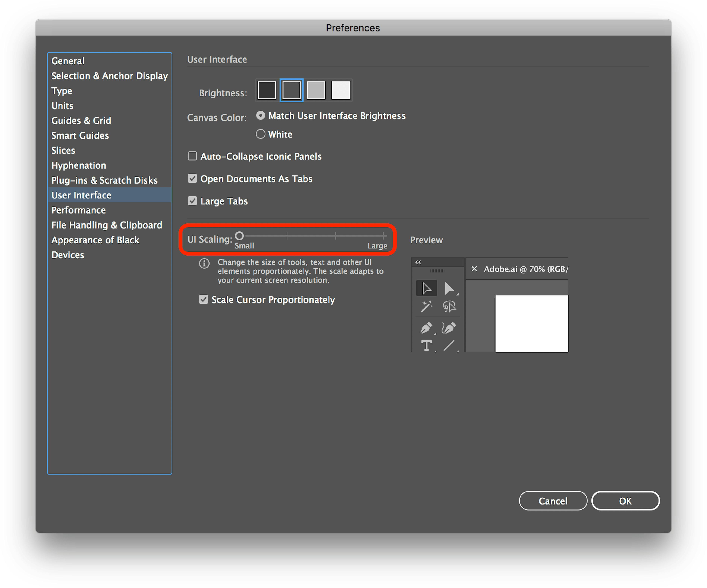
Task: Choose the Magic Wand tool icon
Action: point(426,306)
